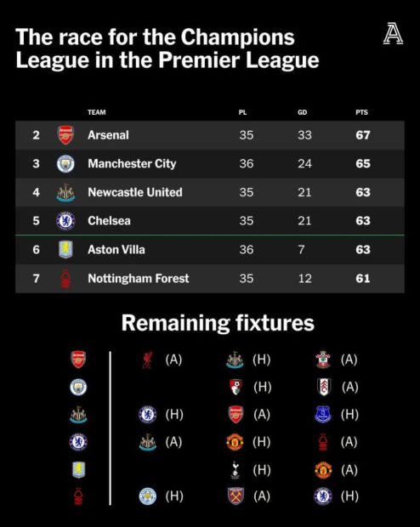Image resolution: width=420 pixels, height=527 pixels.
Task: Click the Southampton crest in remaining fixtures
Action: click(x=323, y=360)
